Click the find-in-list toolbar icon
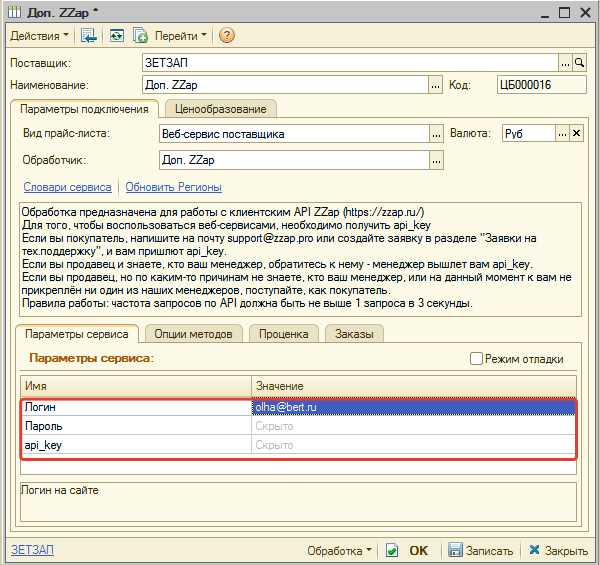Image resolution: width=600 pixels, height=565 pixels. pos(89,36)
